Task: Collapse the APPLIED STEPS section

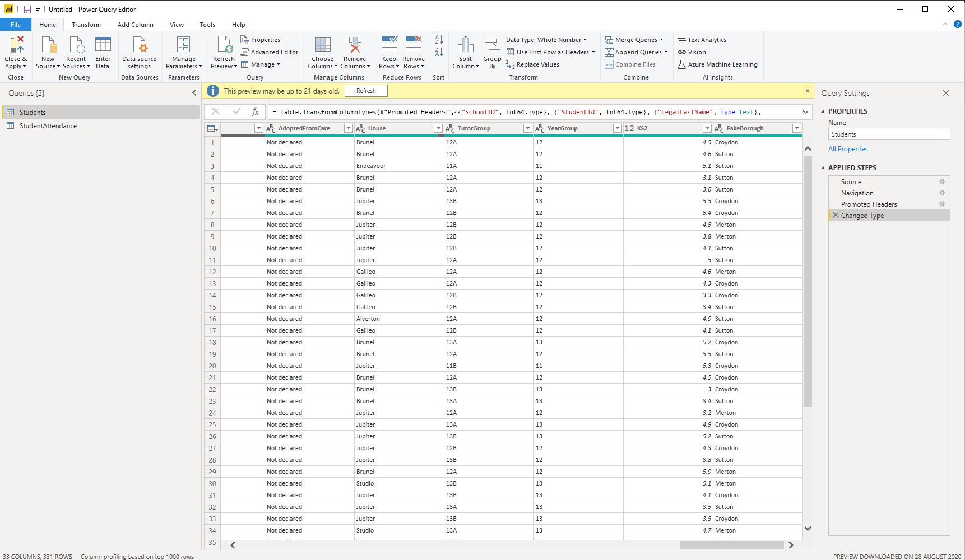Action: pyautogui.click(x=823, y=167)
